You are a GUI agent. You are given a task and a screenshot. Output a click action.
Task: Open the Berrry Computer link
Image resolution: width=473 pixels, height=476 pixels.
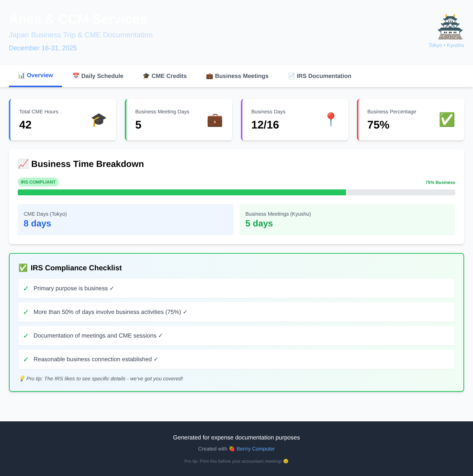(x=255, y=449)
